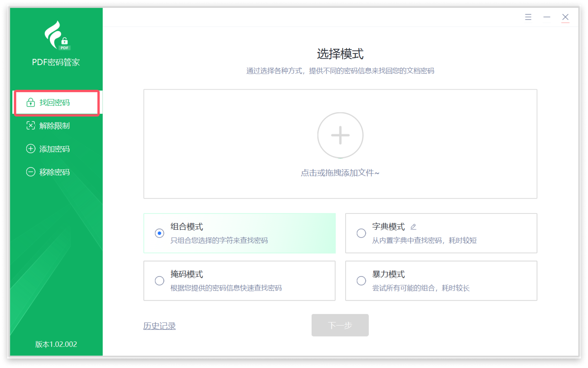Click the 掩码模式 title text

pyautogui.click(x=187, y=274)
